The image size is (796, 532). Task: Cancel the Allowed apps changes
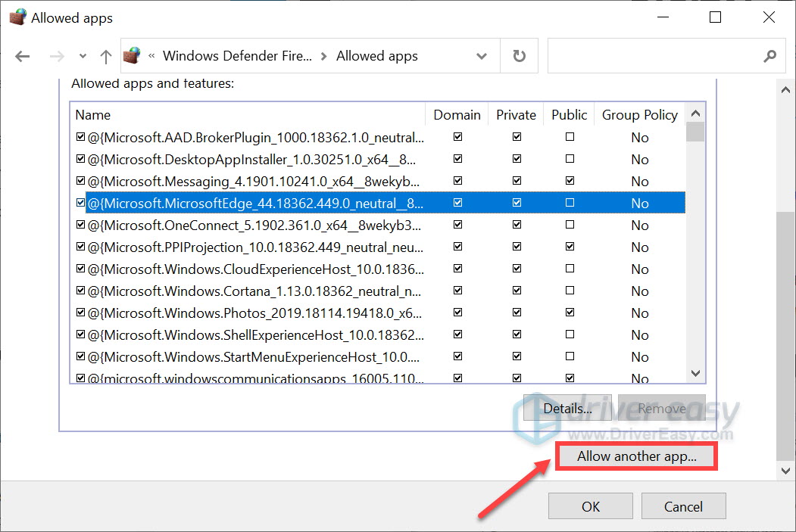pos(683,506)
